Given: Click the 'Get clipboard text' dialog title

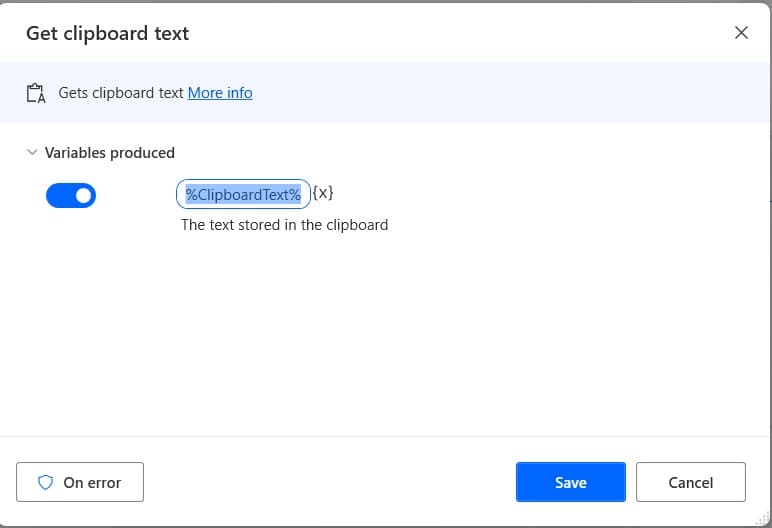Looking at the screenshot, I should [x=107, y=33].
